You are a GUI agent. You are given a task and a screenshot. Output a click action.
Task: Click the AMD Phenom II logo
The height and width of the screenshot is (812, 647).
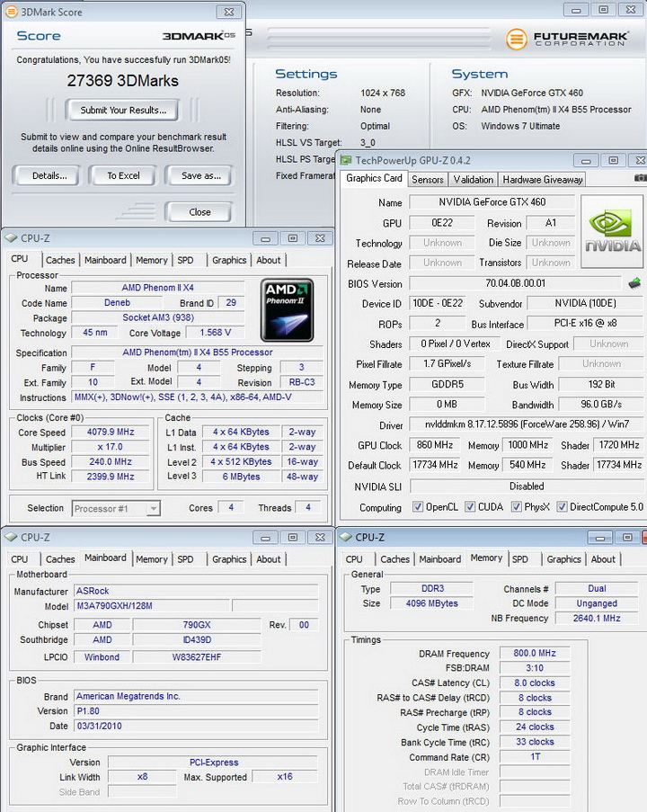click(x=287, y=310)
